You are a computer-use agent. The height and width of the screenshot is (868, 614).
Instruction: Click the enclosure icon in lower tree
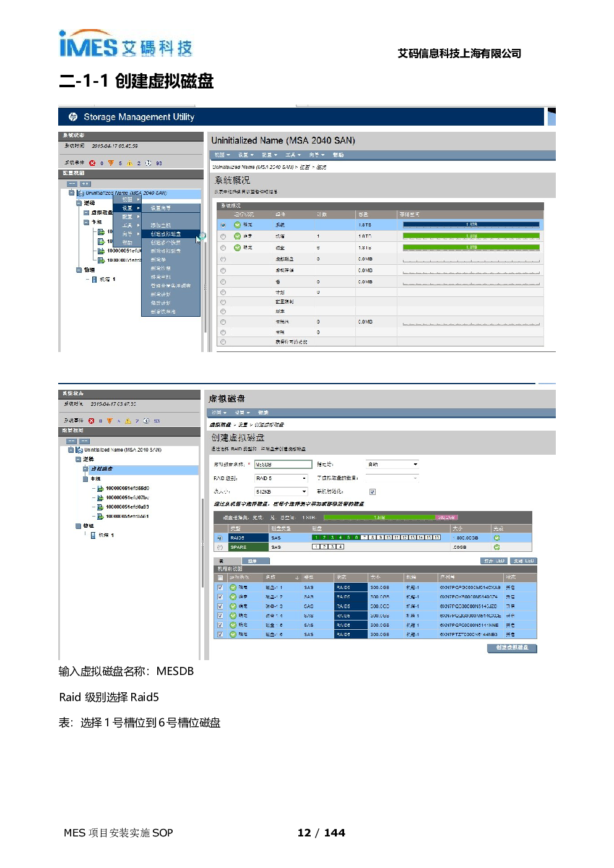93,535
